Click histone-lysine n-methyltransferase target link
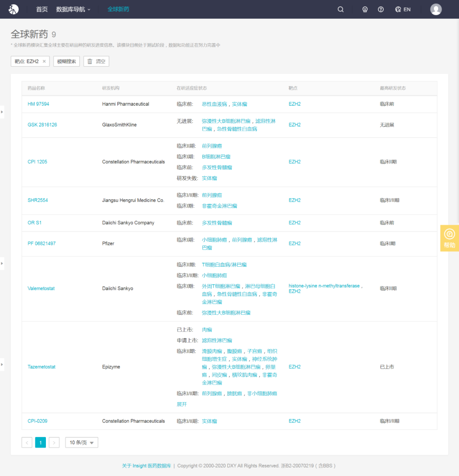459x476 pixels. (324, 286)
